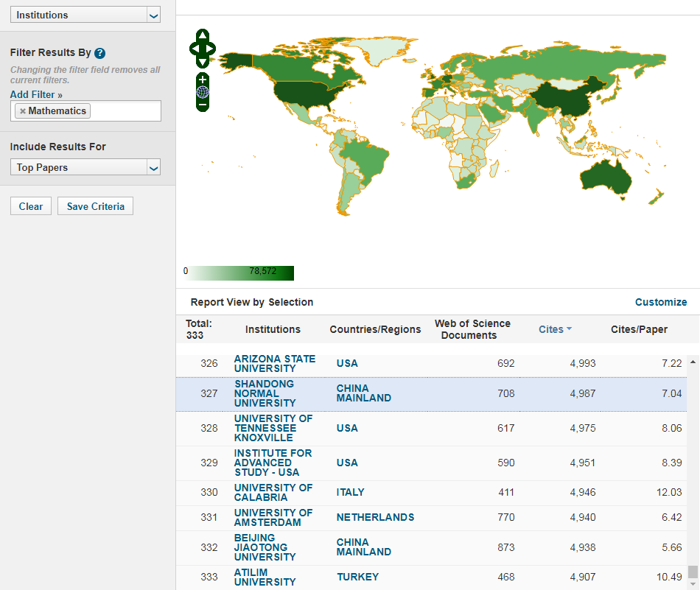This screenshot has width=700, height=590.
Task: Click the Add Filter link
Action: point(36,95)
